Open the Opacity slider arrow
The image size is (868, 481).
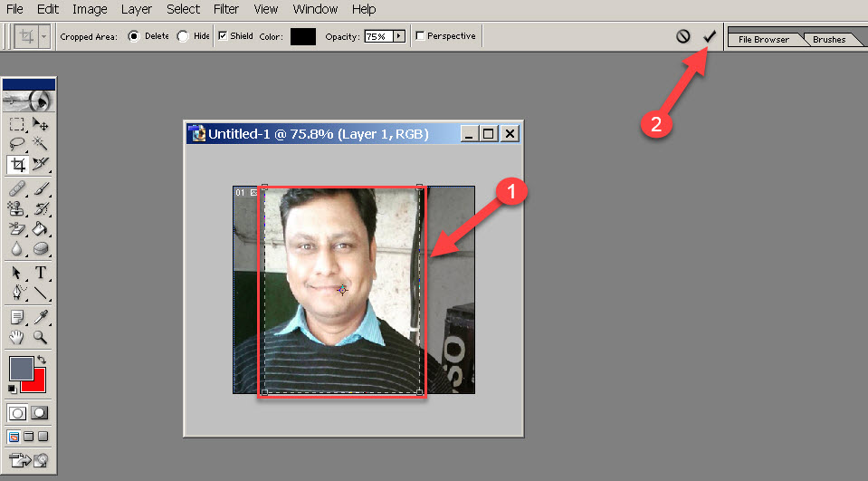(x=399, y=36)
